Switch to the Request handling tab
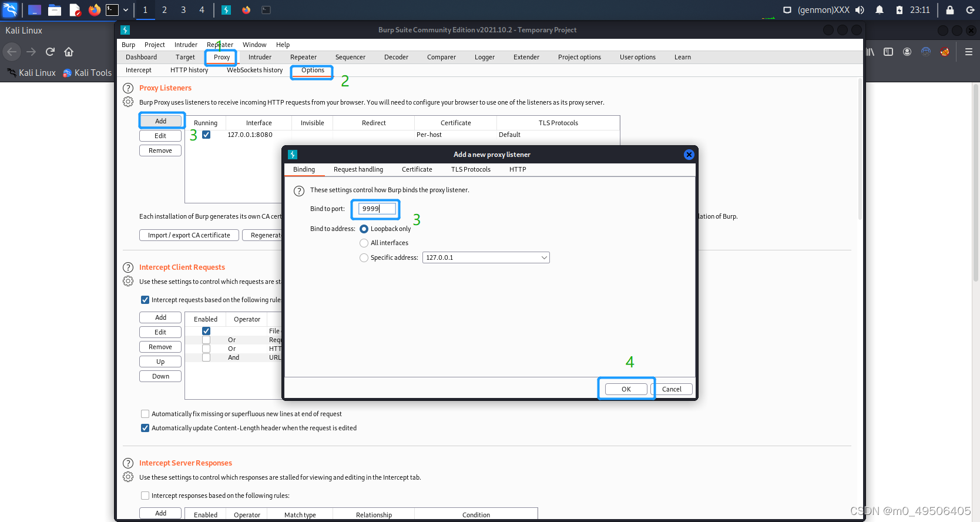Screen dimensions: 980x522 358,169
